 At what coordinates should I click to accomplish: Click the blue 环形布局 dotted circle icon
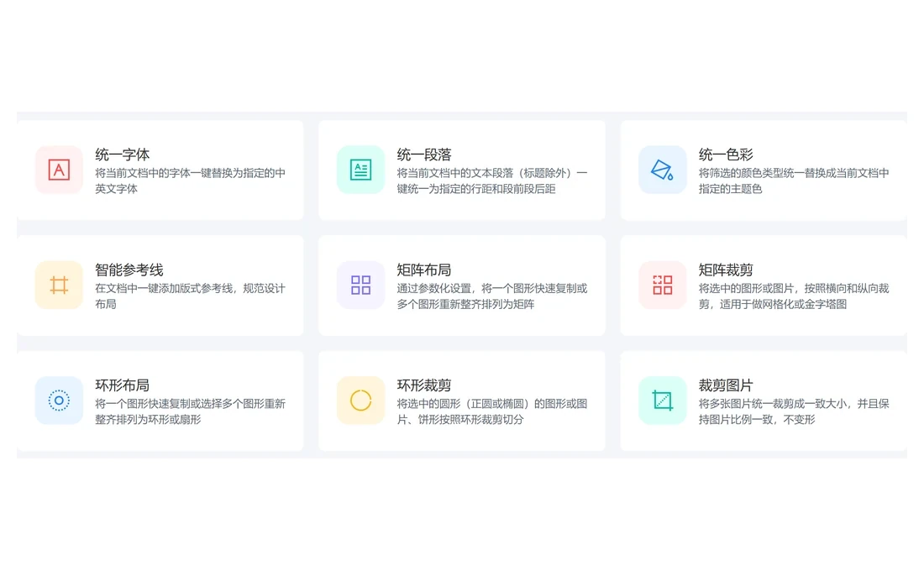tap(59, 401)
